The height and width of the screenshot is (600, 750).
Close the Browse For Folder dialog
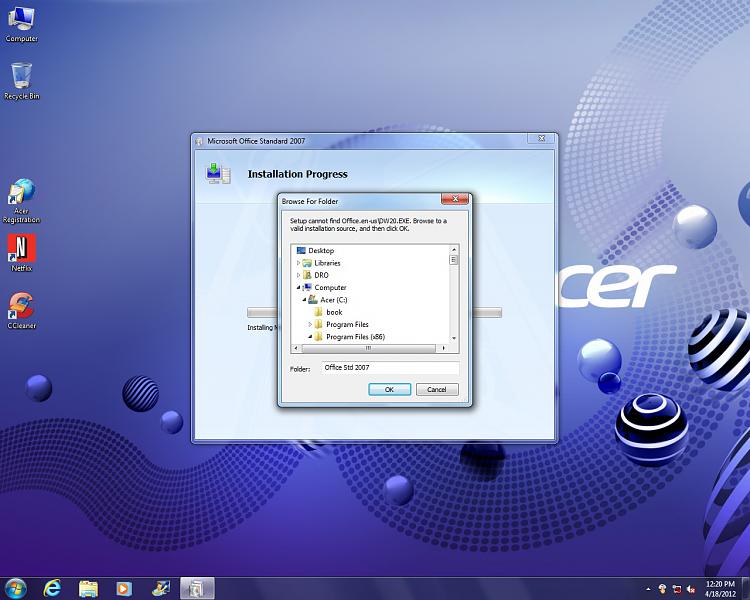tap(455, 199)
